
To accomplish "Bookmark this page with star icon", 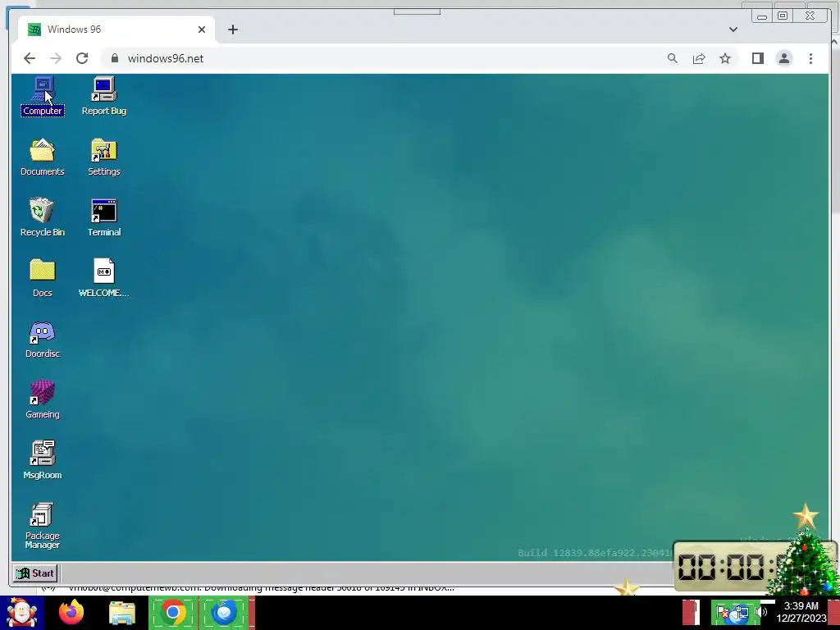I will pos(725,58).
